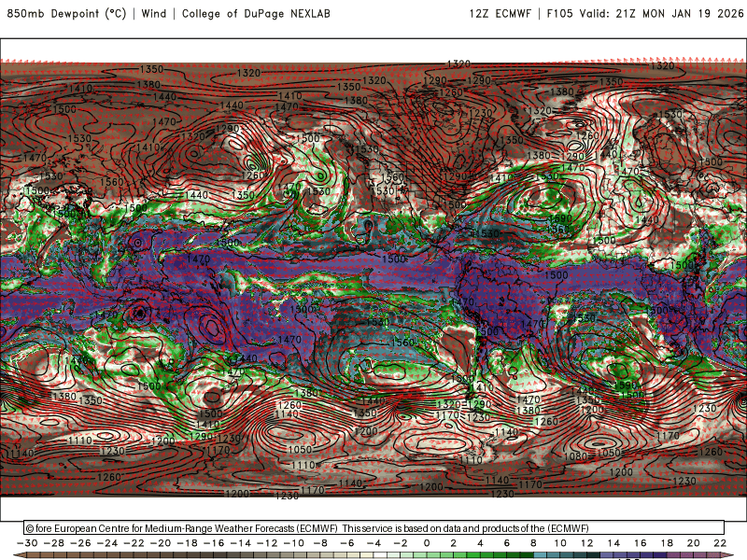Click the "College of DuPage NEXLAB" header text
The image size is (747, 560).
click(256, 13)
